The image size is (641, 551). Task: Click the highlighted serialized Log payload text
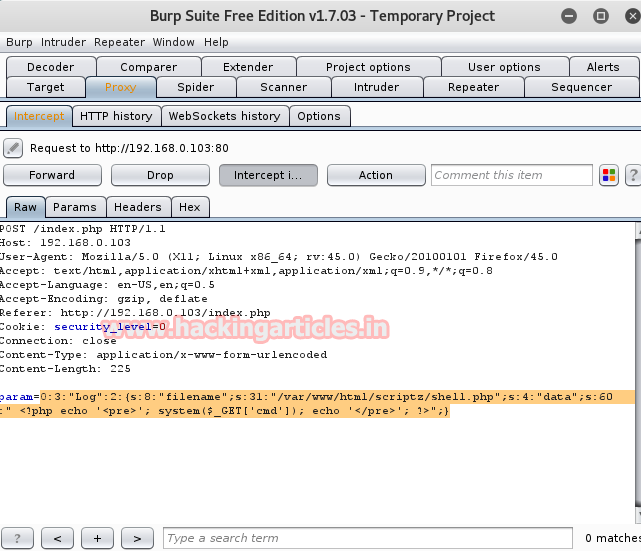(x=317, y=404)
